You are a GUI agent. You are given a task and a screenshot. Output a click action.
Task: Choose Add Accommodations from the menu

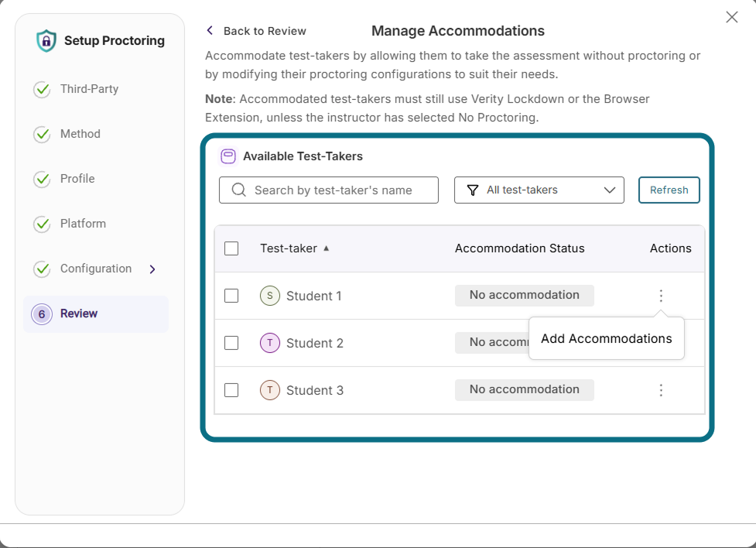pos(606,339)
